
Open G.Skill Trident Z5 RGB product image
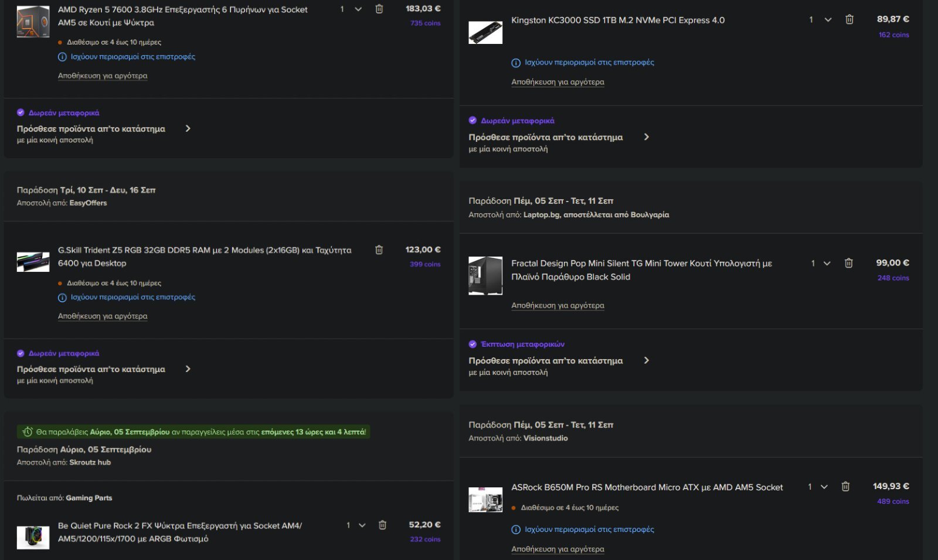tap(33, 262)
